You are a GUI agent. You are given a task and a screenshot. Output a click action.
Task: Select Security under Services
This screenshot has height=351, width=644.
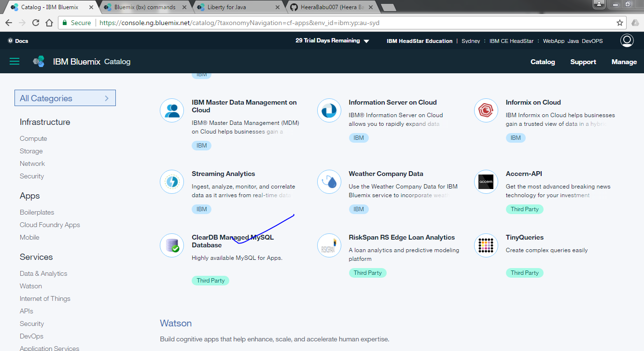32,324
